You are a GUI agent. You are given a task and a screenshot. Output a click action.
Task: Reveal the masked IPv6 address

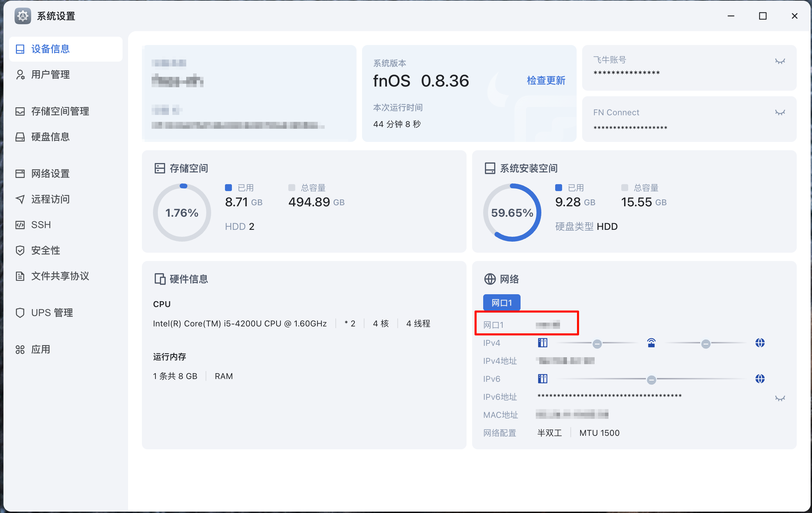780,398
